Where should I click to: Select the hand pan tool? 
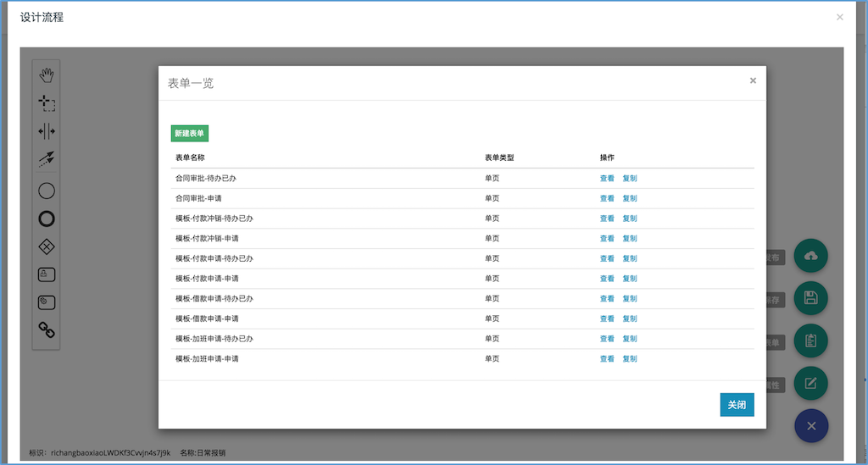pos(47,75)
